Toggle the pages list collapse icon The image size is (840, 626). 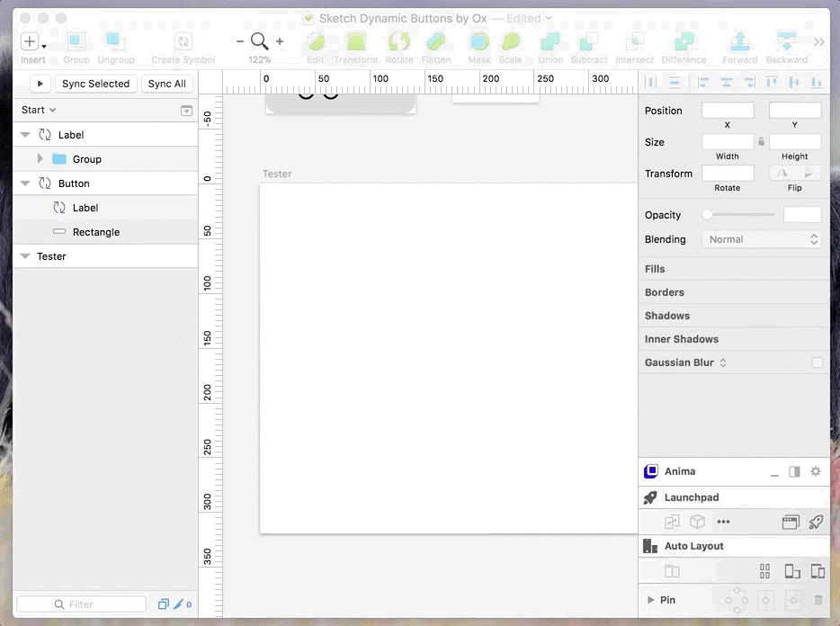[x=186, y=111]
